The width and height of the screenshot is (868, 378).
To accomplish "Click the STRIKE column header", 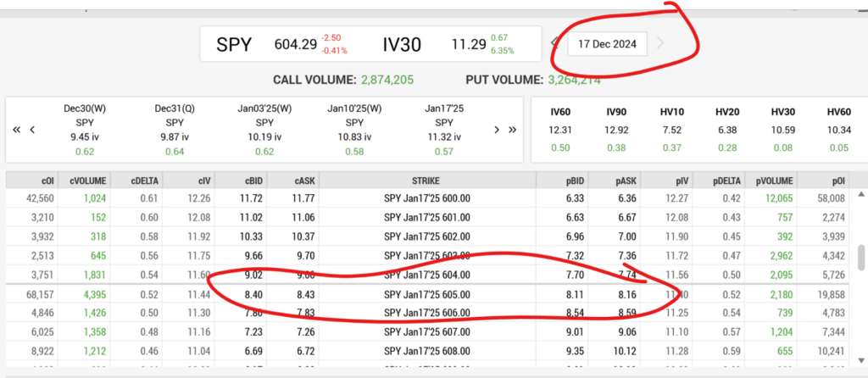I will 427,181.
